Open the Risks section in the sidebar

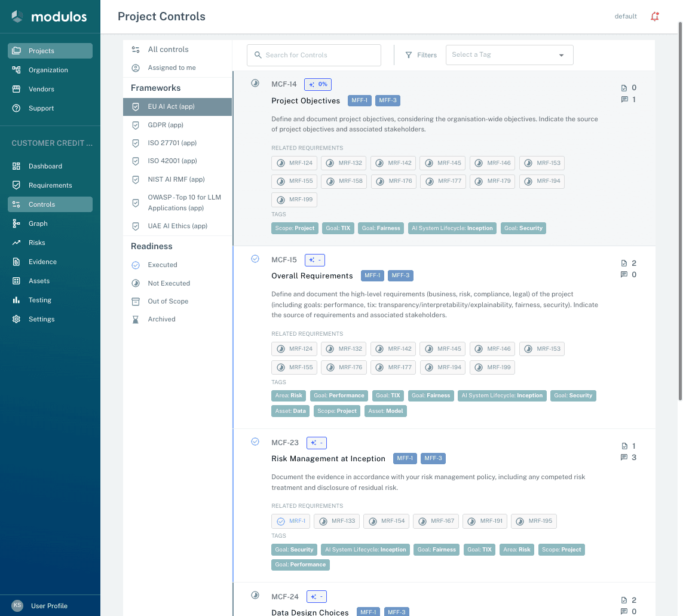click(x=36, y=243)
